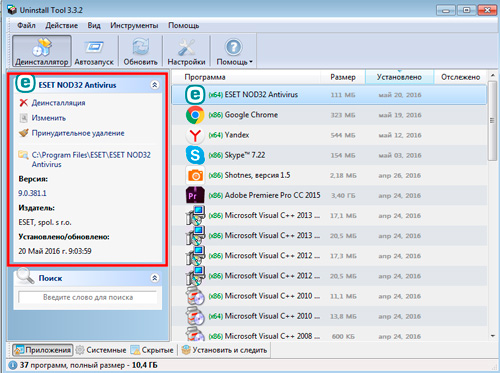Switch to the Приложения tab
This screenshot has width=500, height=373.
click(x=43, y=350)
